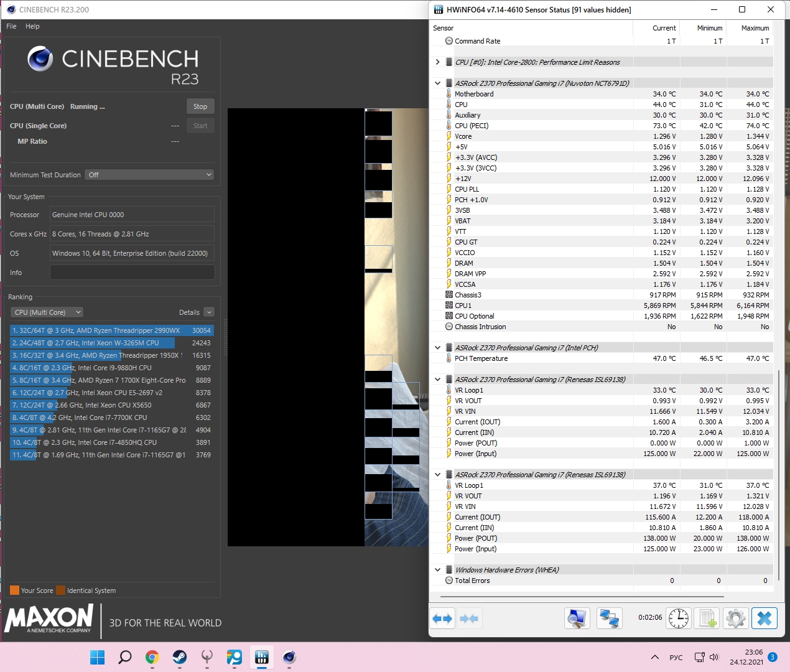Click CPU (PECI) sensor row

tap(602, 126)
